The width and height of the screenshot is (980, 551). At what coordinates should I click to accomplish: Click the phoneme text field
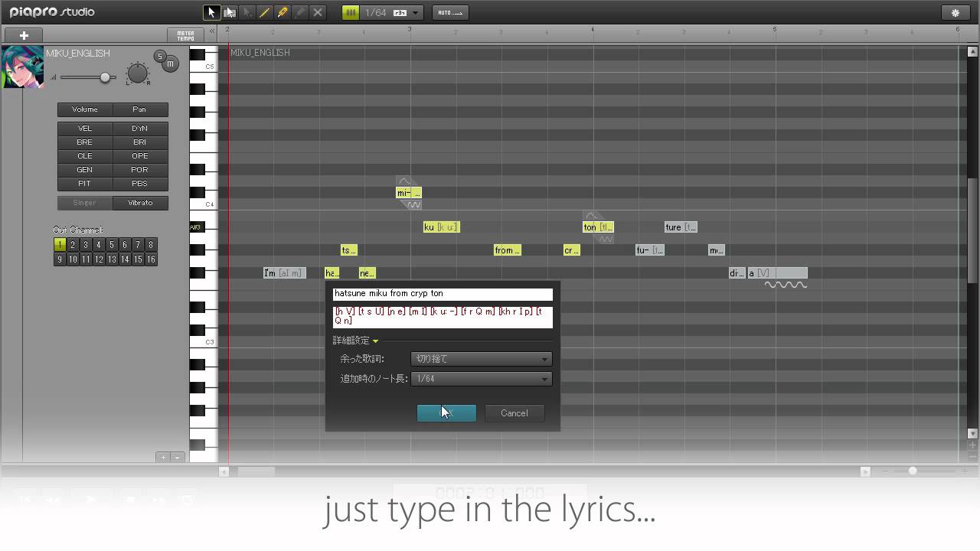point(443,317)
